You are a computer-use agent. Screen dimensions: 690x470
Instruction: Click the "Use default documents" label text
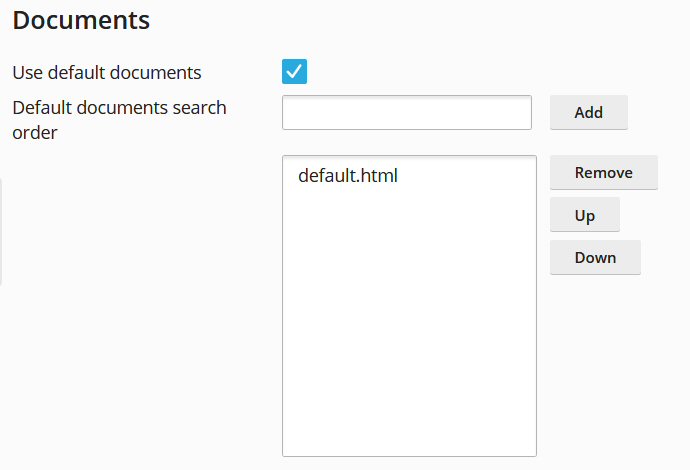[107, 73]
